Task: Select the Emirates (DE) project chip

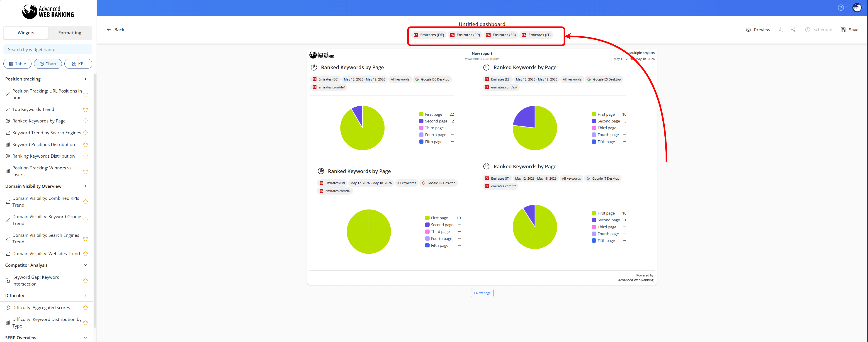Action: [x=429, y=35]
